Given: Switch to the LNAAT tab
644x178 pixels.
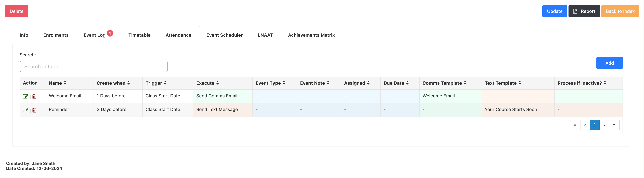Looking at the screenshot, I should pos(265,35).
